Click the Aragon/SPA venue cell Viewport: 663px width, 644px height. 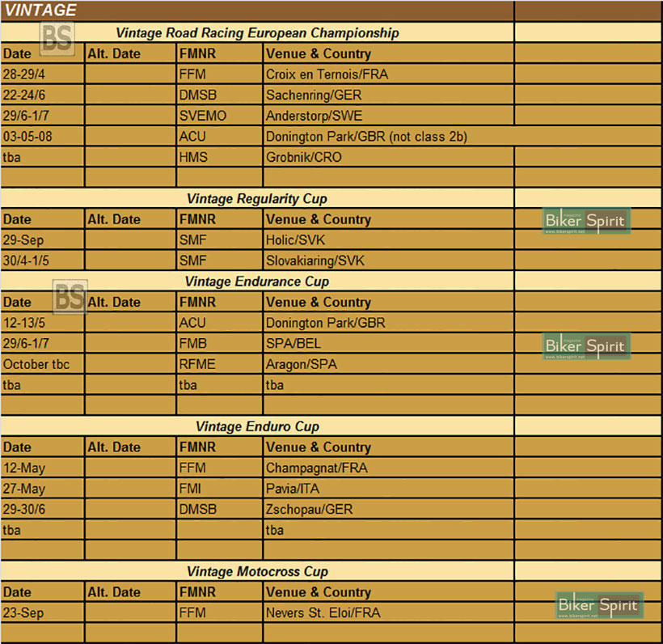coord(302,364)
